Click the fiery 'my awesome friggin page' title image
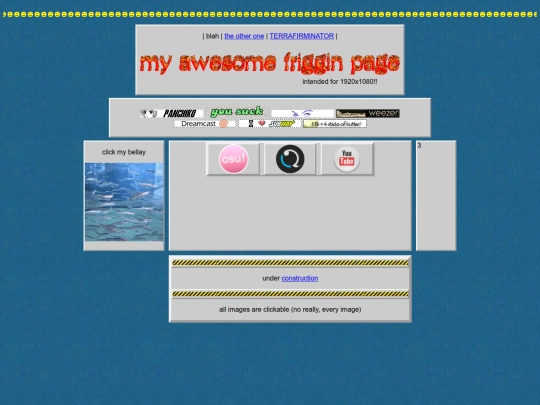Image resolution: width=540 pixels, height=405 pixels. pos(270,63)
